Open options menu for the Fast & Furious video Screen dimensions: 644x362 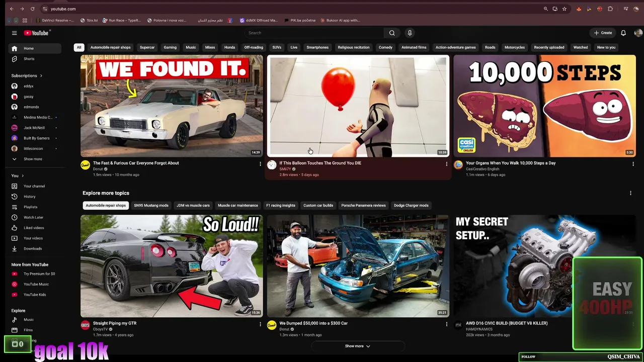click(260, 164)
